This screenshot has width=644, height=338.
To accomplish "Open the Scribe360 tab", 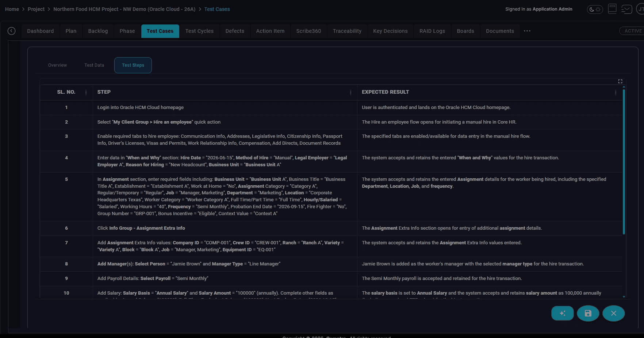I will pyautogui.click(x=309, y=31).
